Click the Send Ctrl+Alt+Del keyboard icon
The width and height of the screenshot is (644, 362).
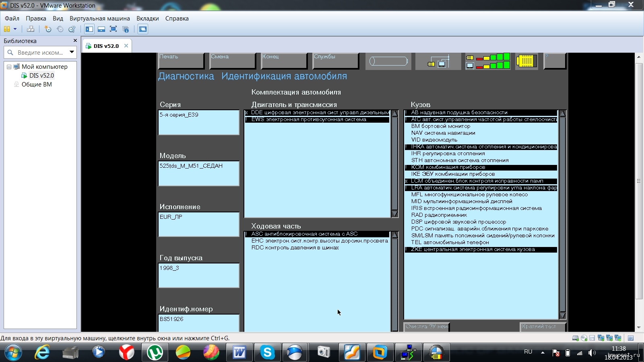click(31, 29)
